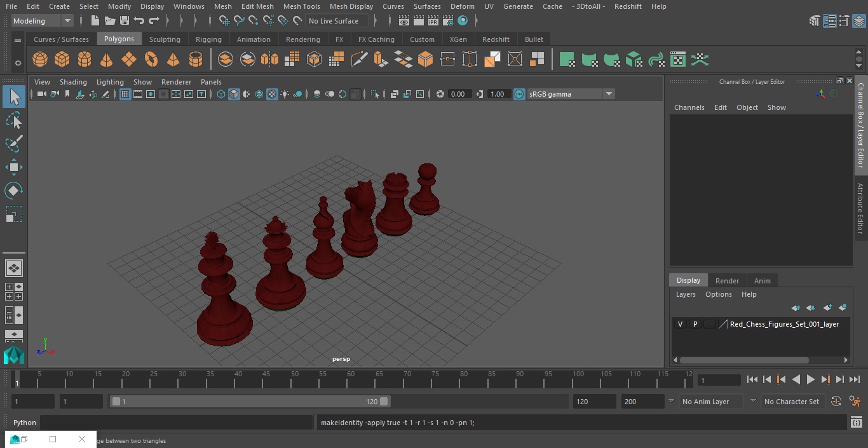
Task: Create a polygon pyramid from the shelf
Action: click(173, 60)
